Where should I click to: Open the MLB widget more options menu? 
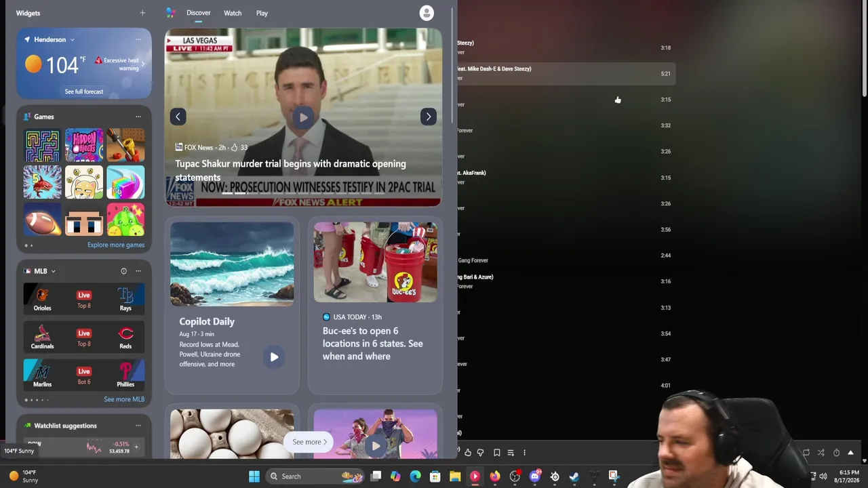(x=138, y=271)
